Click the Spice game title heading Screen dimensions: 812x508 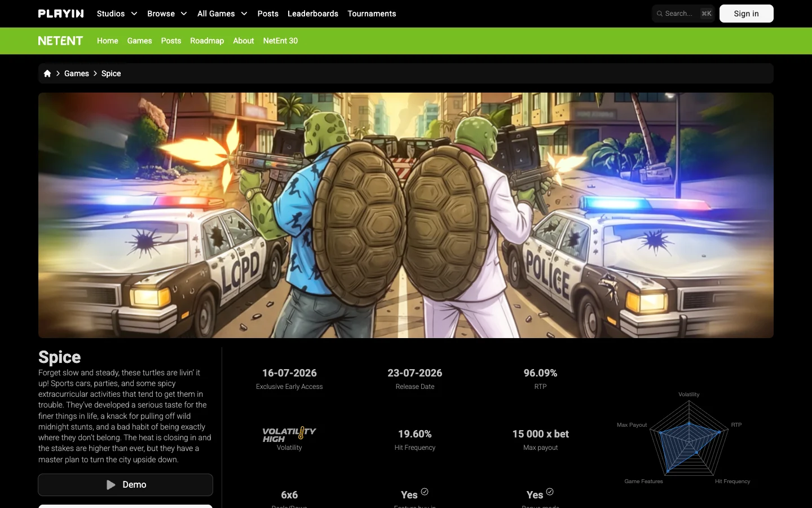click(x=59, y=357)
